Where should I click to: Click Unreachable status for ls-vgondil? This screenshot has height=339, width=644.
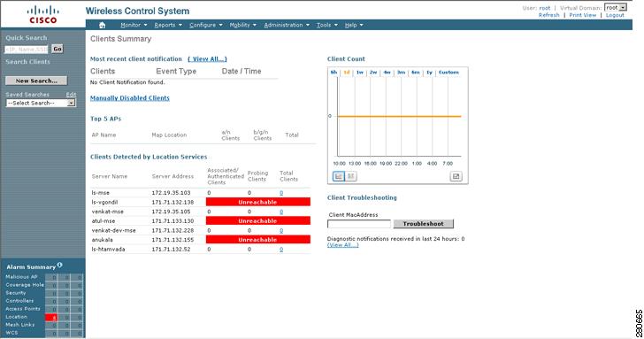coord(258,202)
